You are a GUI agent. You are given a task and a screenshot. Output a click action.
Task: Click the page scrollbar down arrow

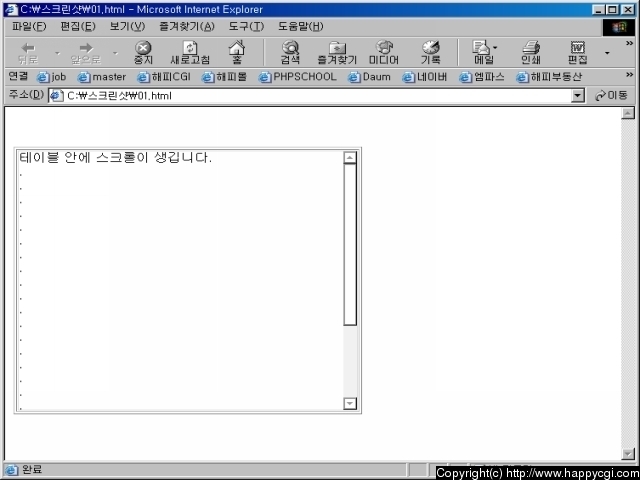(x=628, y=453)
